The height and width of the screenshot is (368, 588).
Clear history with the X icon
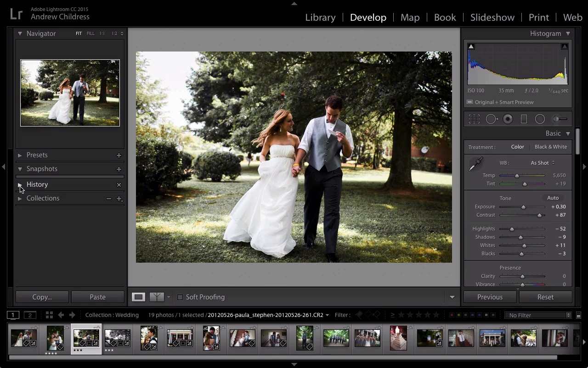point(119,185)
